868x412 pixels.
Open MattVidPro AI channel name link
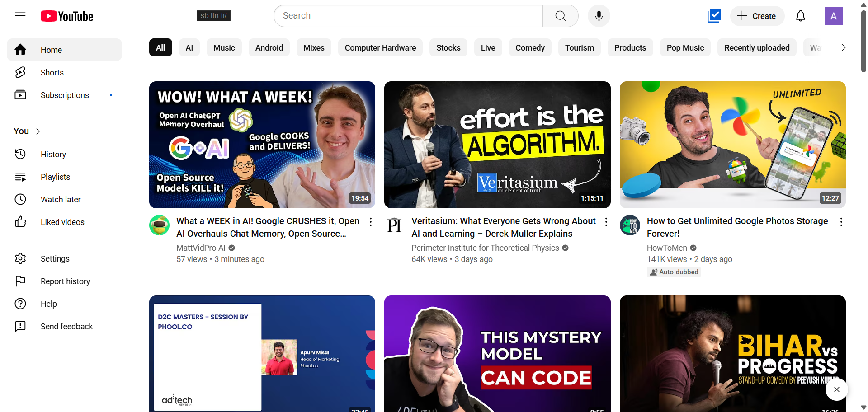(201, 248)
